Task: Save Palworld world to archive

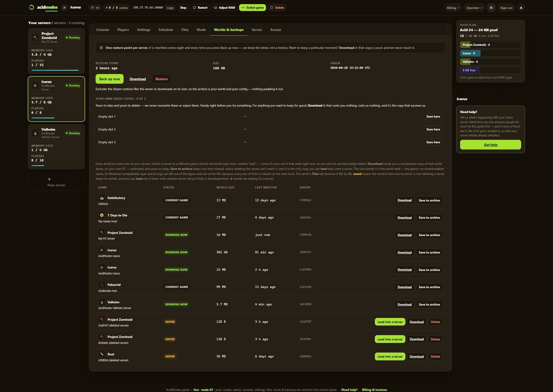Action: (x=429, y=287)
